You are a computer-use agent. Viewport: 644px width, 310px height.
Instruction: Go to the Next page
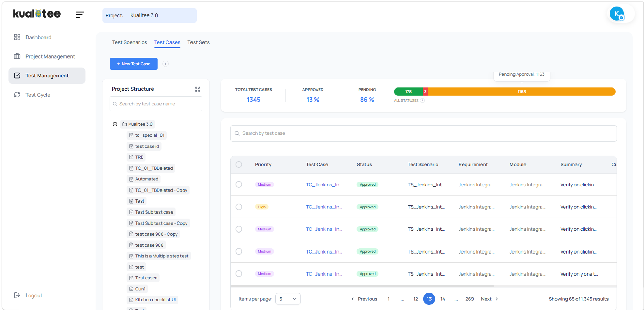[x=489, y=299]
